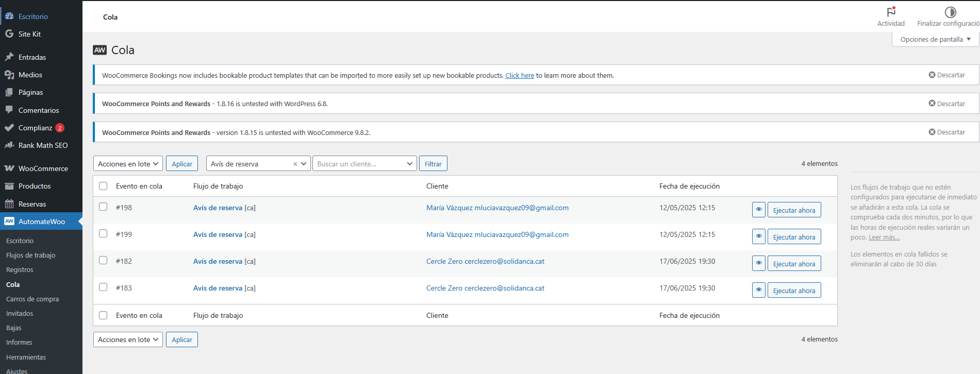
Task: Click the Reservas calendar icon
Action: point(9,204)
